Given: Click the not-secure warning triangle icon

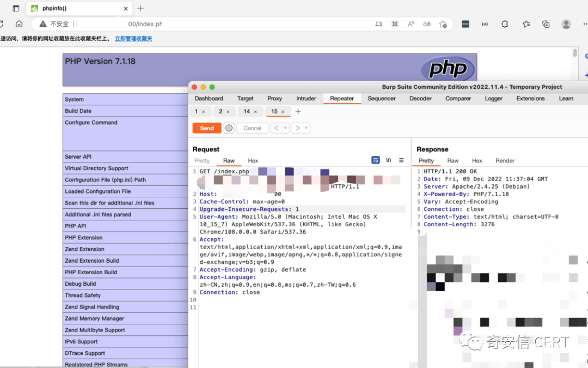Looking at the screenshot, I should pyautogui.click(x=43, y=24).
